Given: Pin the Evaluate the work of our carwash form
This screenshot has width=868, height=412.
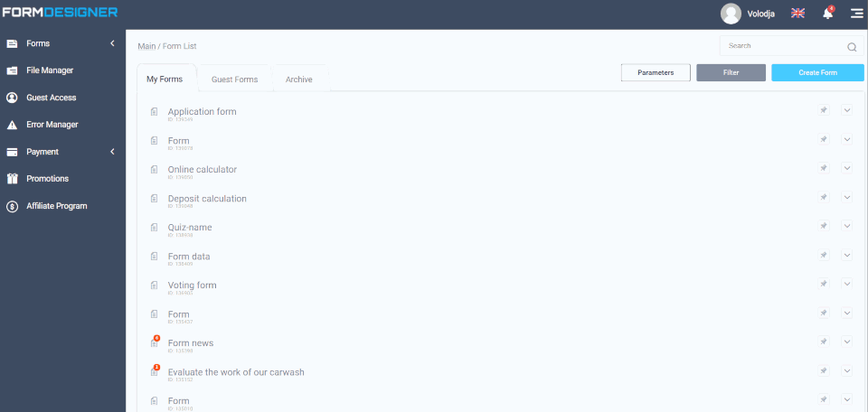Looking at the screenshot, I should [x=824, y=370].
